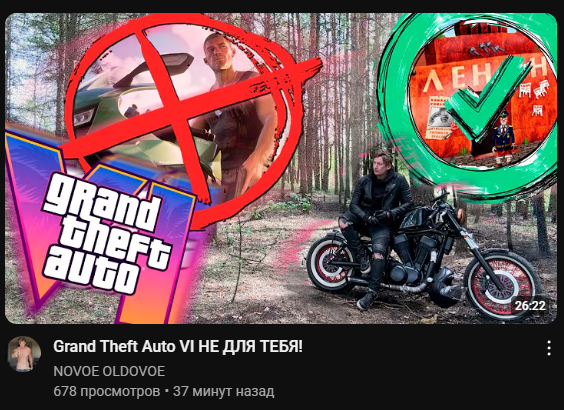Click the 37 минут назад timestamp
This screenshot has width=564, height=410.
pyautogui.click(x=223, y=391)
